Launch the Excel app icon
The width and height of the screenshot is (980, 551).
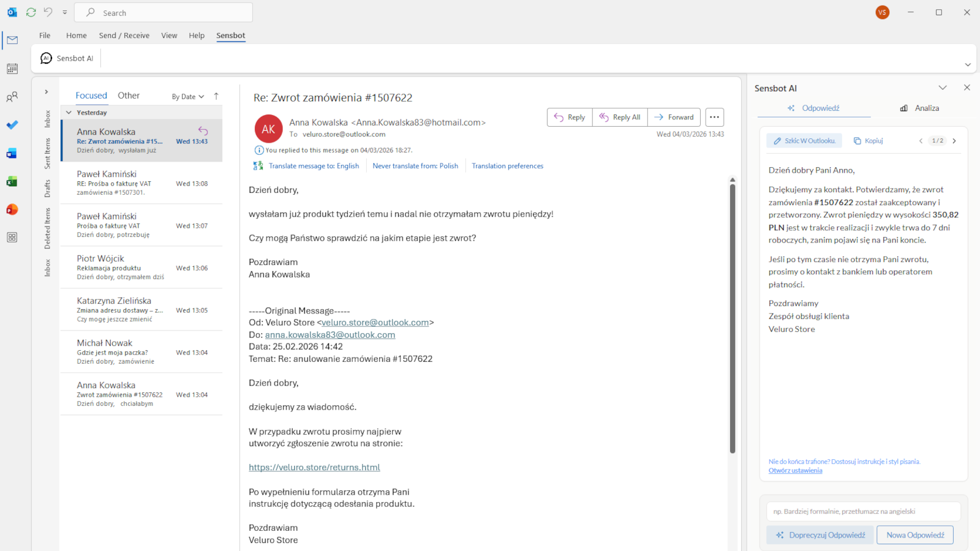click(12, 181)
